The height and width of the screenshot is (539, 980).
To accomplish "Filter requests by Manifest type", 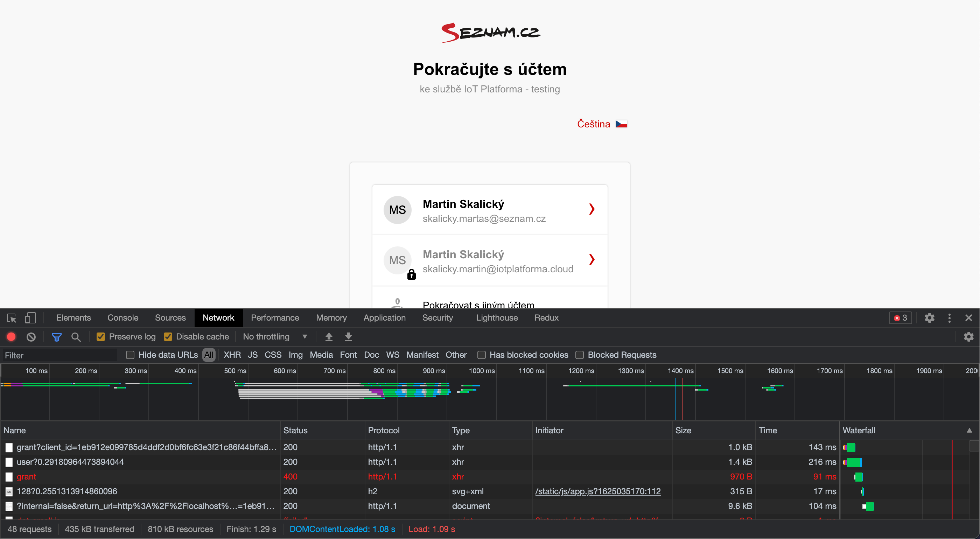I will 422,355.
